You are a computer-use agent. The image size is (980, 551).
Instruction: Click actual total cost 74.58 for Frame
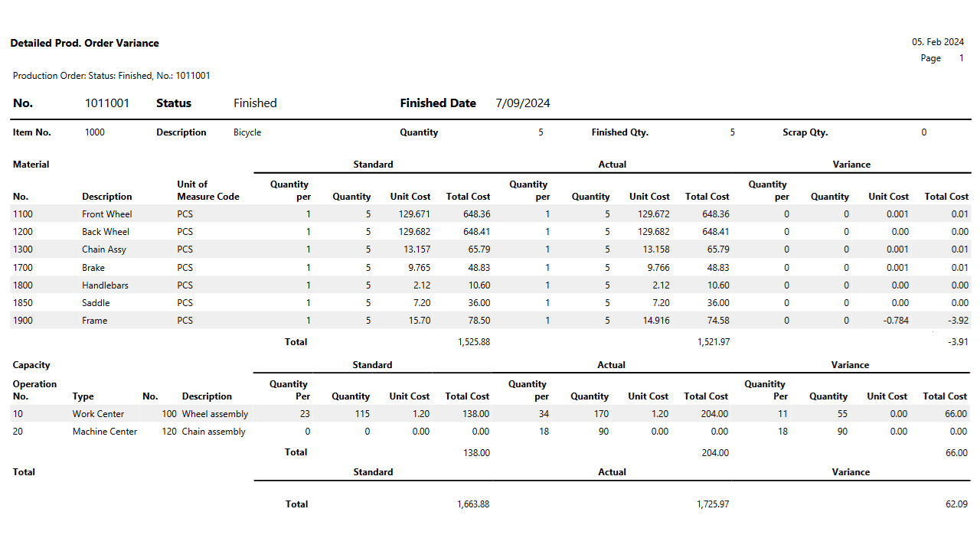click(x=718, y=321)
